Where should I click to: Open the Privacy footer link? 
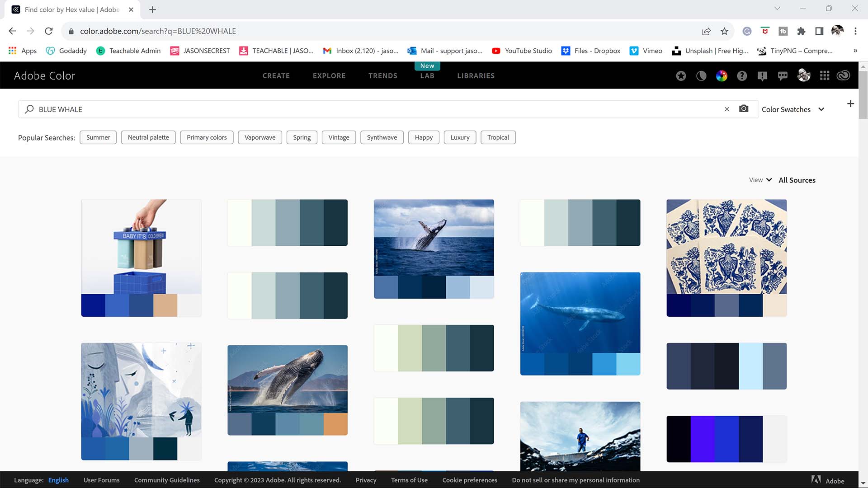click(366, 480)
